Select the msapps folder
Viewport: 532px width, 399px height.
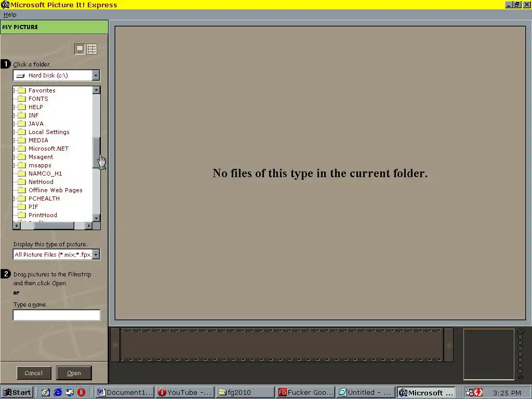(39, 165)
